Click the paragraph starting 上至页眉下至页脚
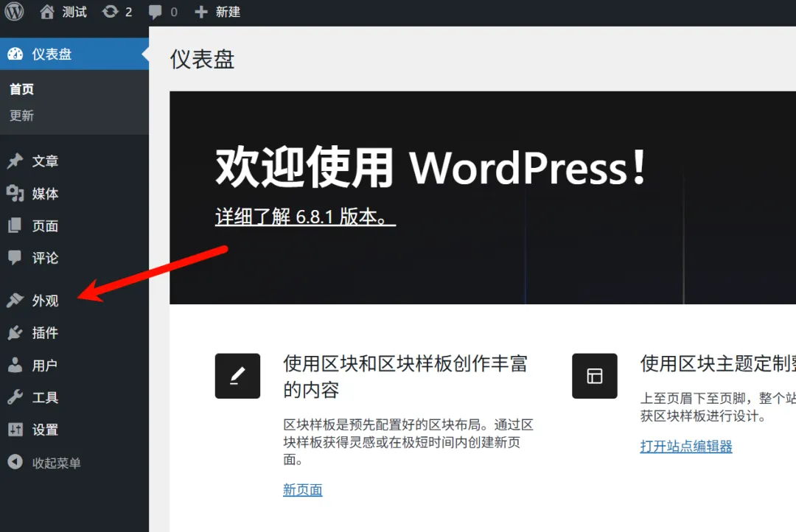This screenshot has width=796, height=532. point(718,407)
